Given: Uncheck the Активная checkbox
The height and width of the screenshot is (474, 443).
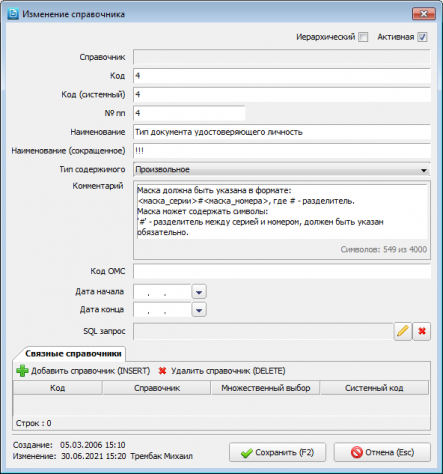Looking at the screenshot, I should tap(422, 37).
